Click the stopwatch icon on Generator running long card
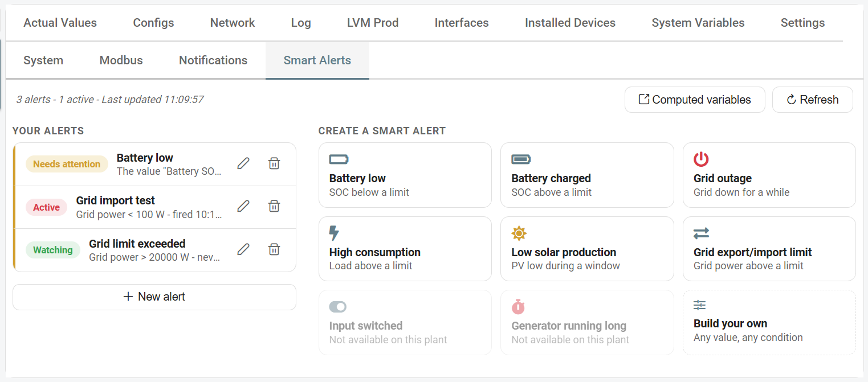 click(x=518, y=307)
